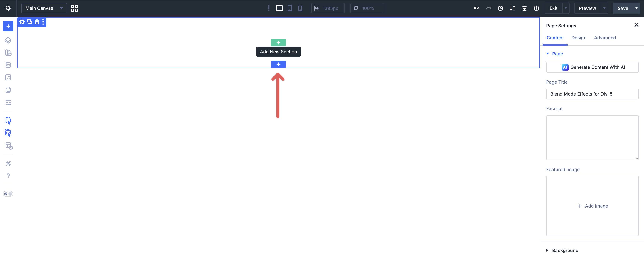Undo the last change
Screen dimensions: 644x258
pos(476,8)
